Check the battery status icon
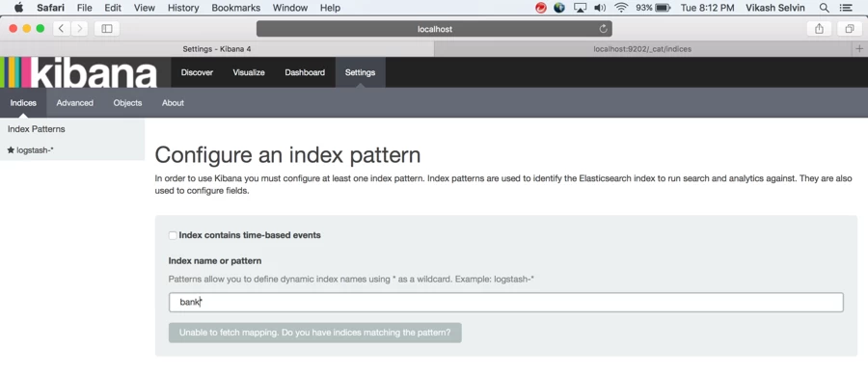The image size is (868, 375). click(663, 8)
